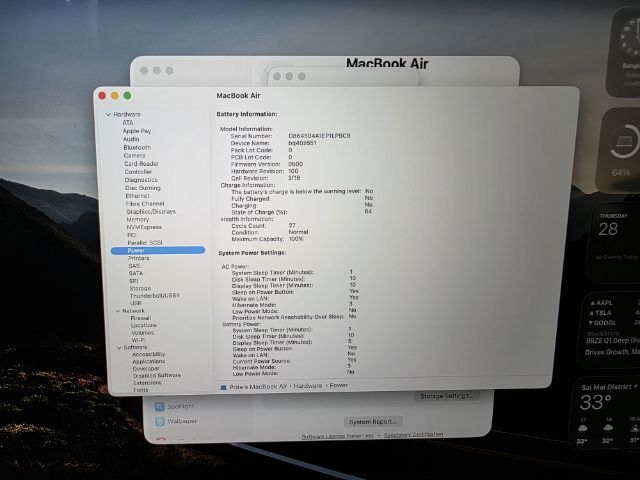
Task: Open Extensions under Software
Action: [147, 383]
